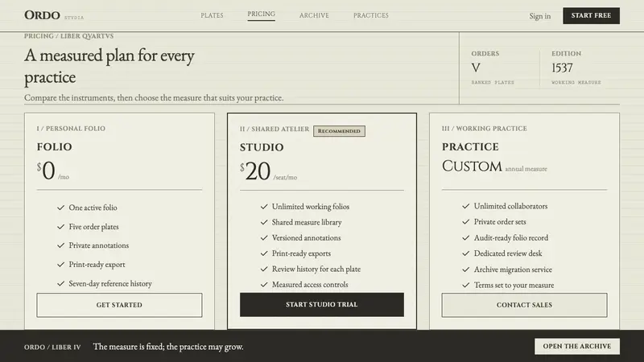Click checkmark beside Unlimited working folios

pyautogui.click(x=264, y=207)
